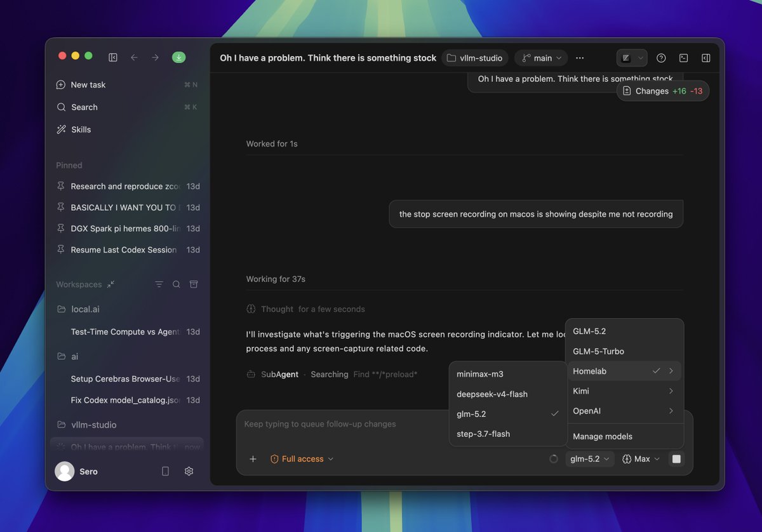
Task: Select GLM-5.2 in the model menu
Action: (625, 331)
